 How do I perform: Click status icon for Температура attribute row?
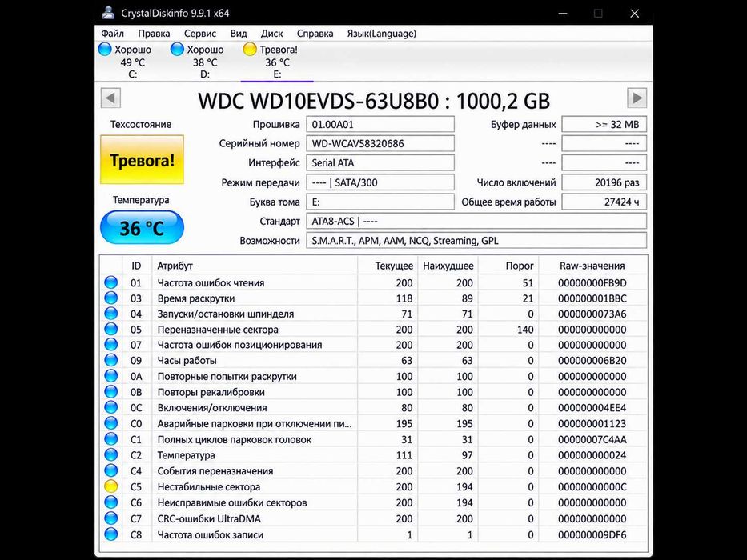pyautogui.click(x=111, y=454)
